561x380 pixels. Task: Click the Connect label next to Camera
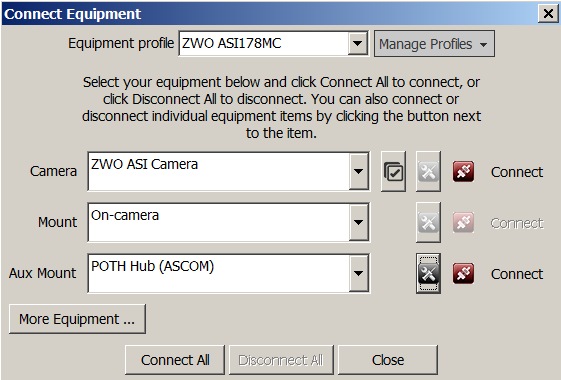[517, 172]
